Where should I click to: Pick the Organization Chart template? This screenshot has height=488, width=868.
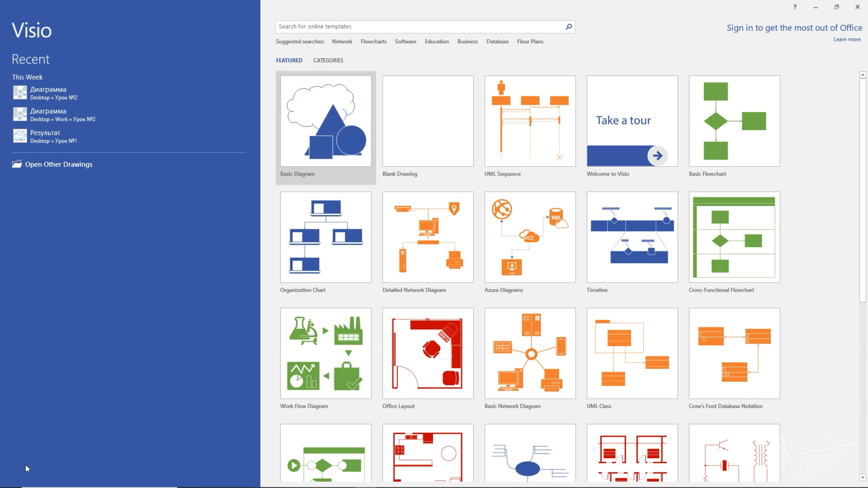pyautogui.click(x=326, y=237)
